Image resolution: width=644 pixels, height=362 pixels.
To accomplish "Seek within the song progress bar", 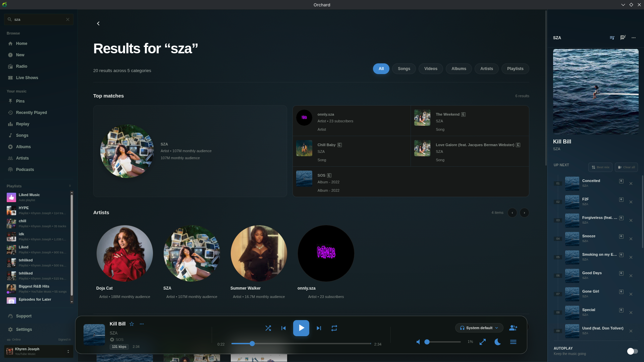I will coord(301,344).
